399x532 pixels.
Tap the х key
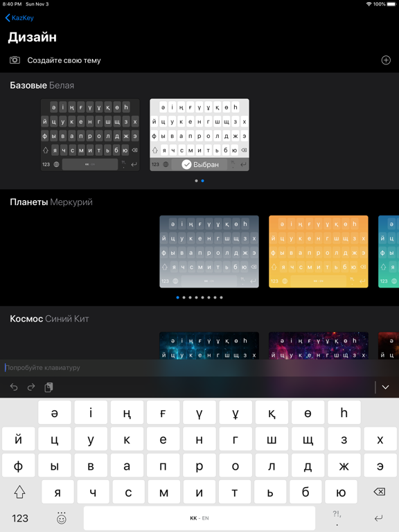coord(380,438)
